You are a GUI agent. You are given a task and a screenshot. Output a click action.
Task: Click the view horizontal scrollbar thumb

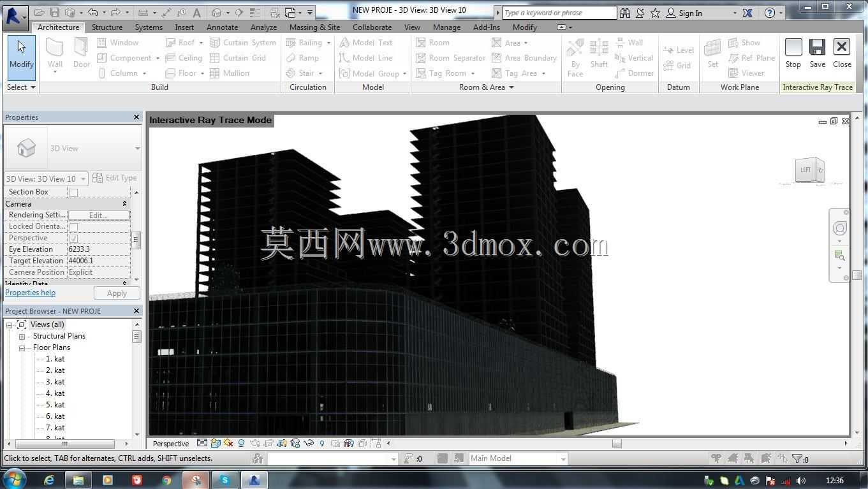pos(617,444)
